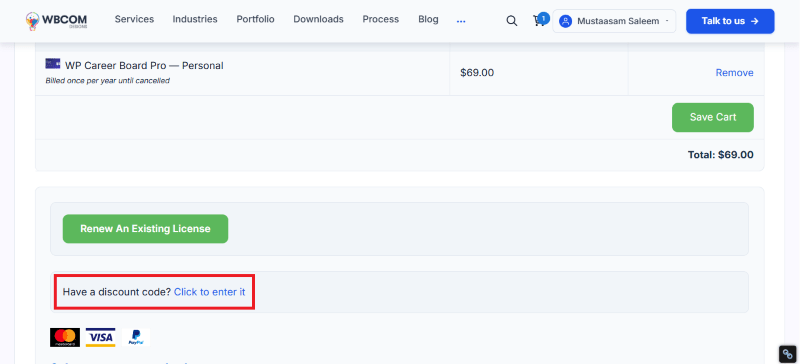The width and height of the screenshot is (800, 364).
Task: Click 'WP Career Board Pro — Personal' title
Action: coord(144,66)
